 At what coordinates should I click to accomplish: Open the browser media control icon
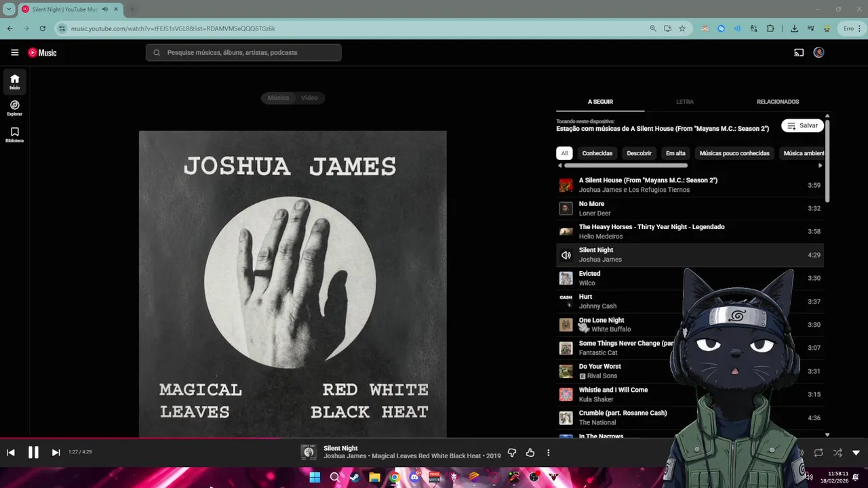pos(810,28)
